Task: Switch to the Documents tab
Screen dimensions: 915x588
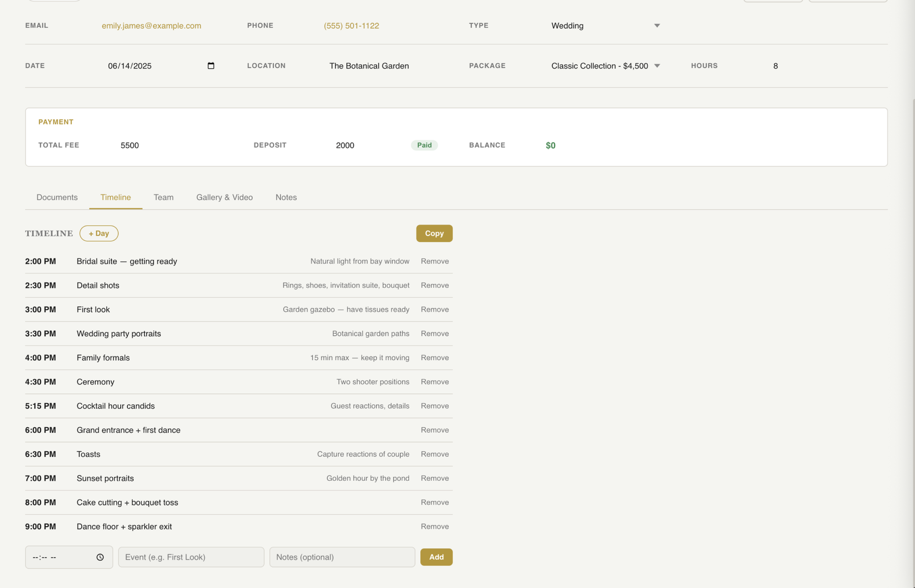Action: [57, 197]
